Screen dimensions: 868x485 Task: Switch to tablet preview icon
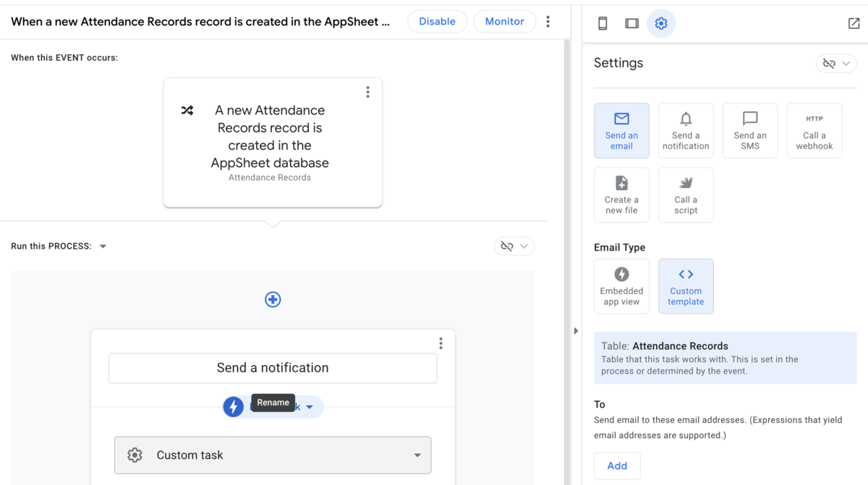[x=631, y=23]
